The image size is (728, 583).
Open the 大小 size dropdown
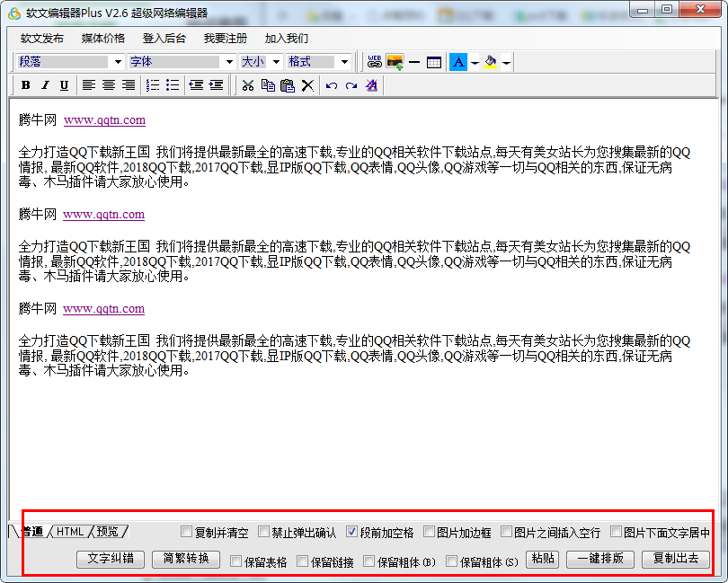[x=276, y=62]
